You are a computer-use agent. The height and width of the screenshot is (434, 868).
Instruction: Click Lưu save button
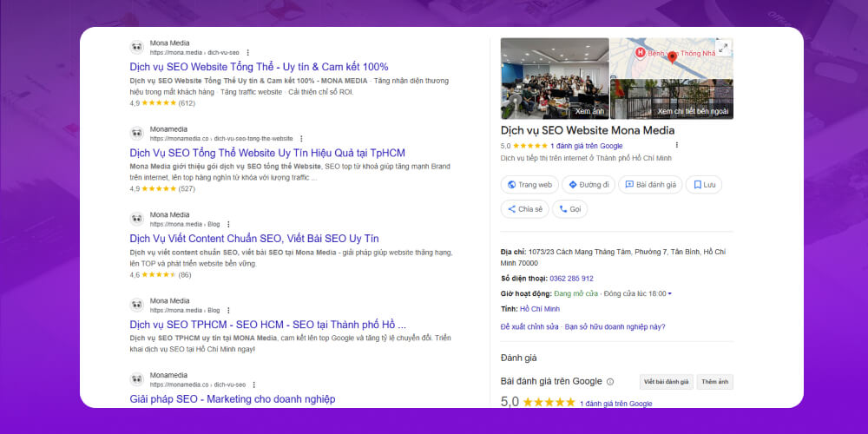click(x=704, y=185)
